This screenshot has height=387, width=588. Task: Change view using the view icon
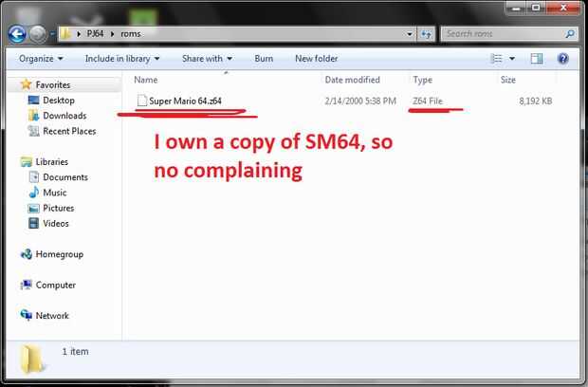click(497, 59)
